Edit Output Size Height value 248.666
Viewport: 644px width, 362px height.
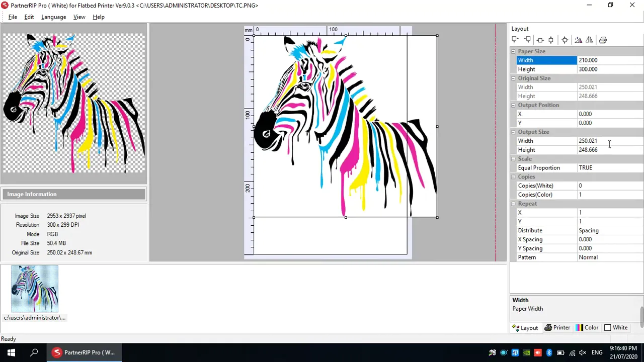610,150
